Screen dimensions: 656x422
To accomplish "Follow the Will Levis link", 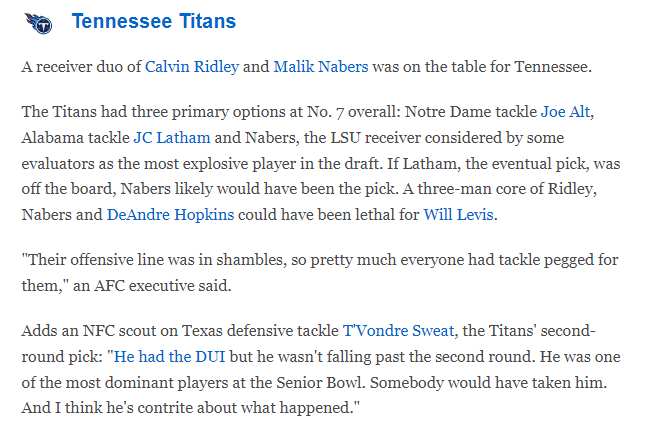I will [452, 213].
